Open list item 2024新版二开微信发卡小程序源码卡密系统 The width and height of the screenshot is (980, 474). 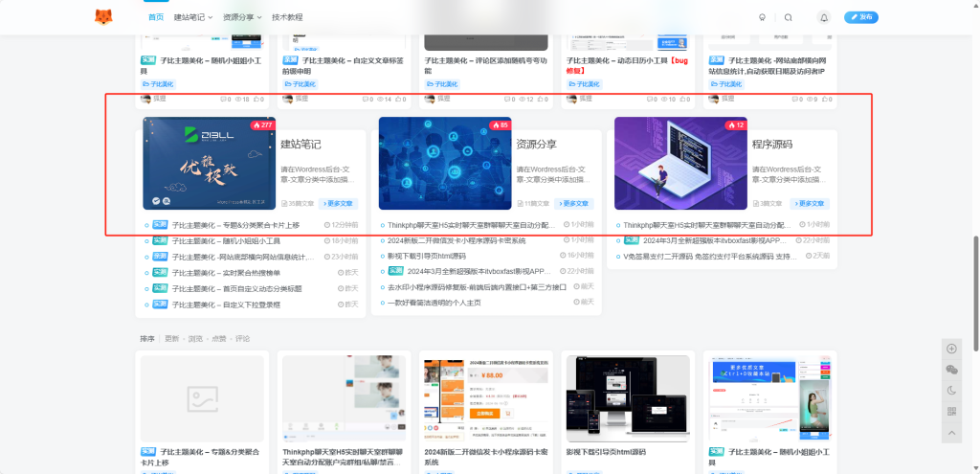(457, 240)
